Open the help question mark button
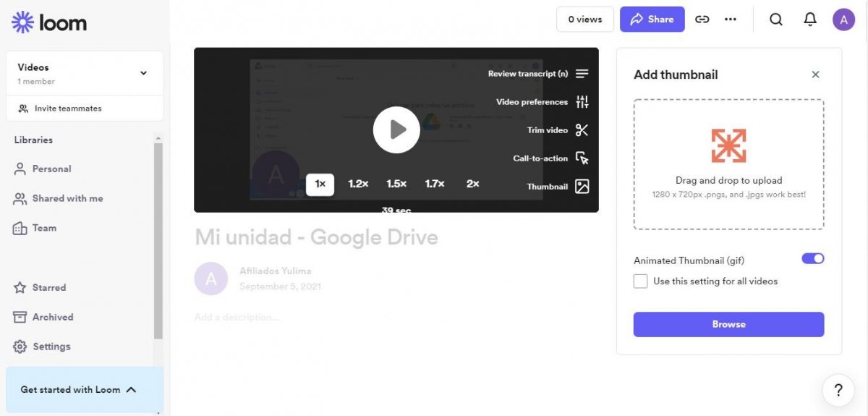 point(838,391)
